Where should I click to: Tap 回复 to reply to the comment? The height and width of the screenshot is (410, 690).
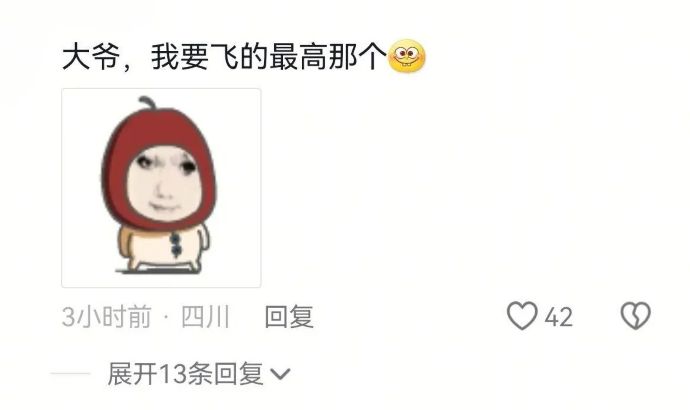coord(289,316)
